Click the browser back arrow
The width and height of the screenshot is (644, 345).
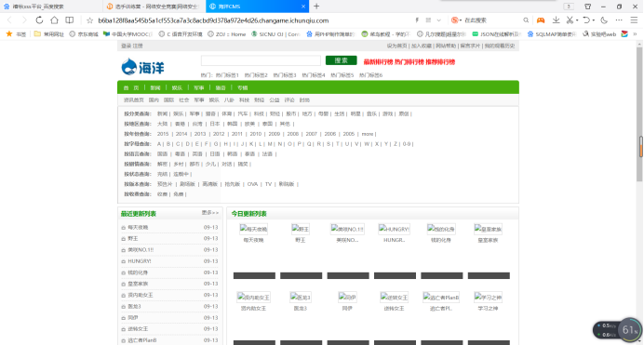coord(9,20)
